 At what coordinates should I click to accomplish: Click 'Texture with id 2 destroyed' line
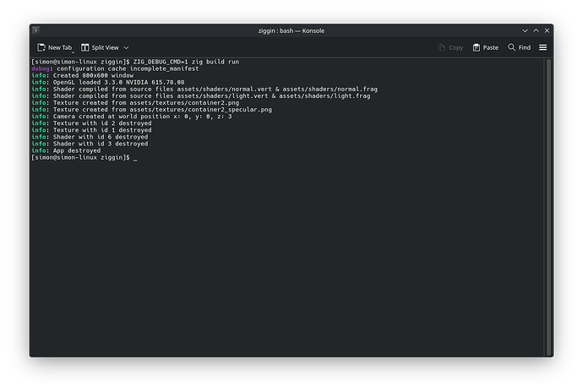pos(102,123)
